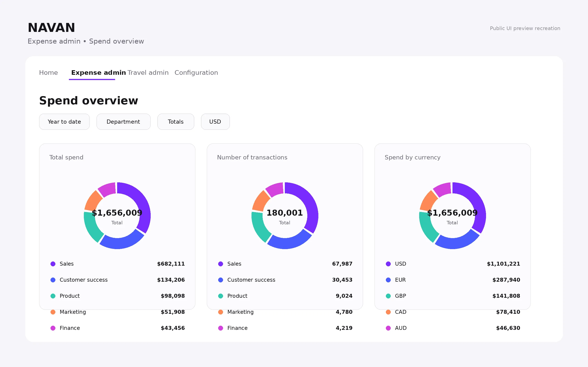The image size is (588, 367).
Task: Click the purple Sales legend dot in Total spend
Action: point(53,264)
